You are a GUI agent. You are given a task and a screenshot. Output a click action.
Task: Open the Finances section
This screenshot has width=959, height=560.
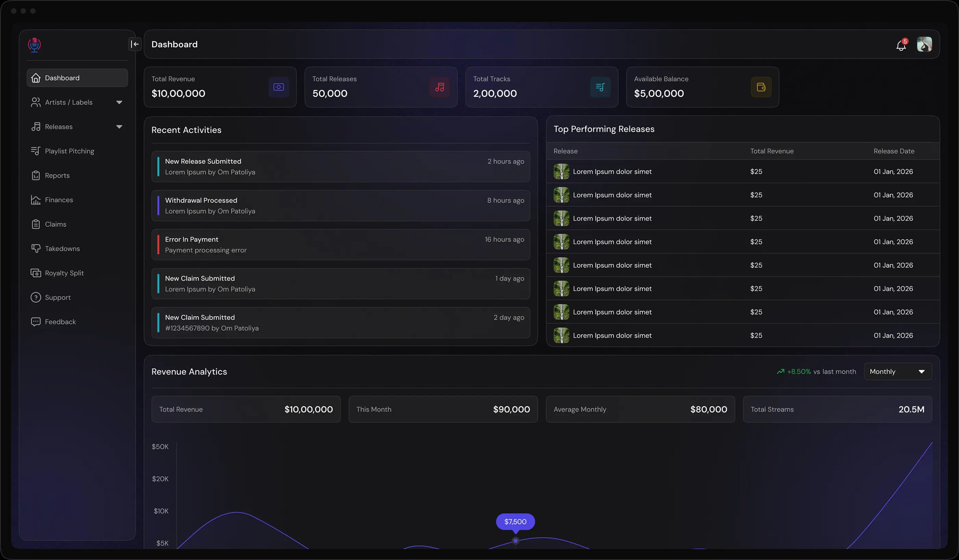77,200
